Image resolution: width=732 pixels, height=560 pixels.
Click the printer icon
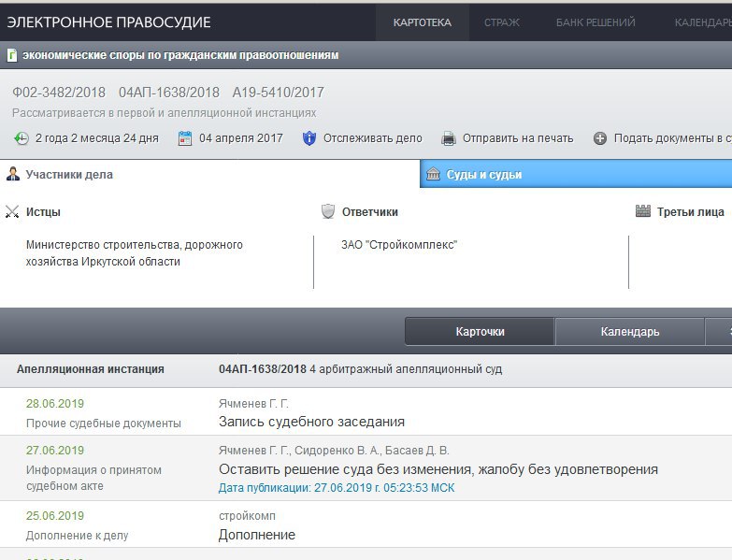pos(449,138)
